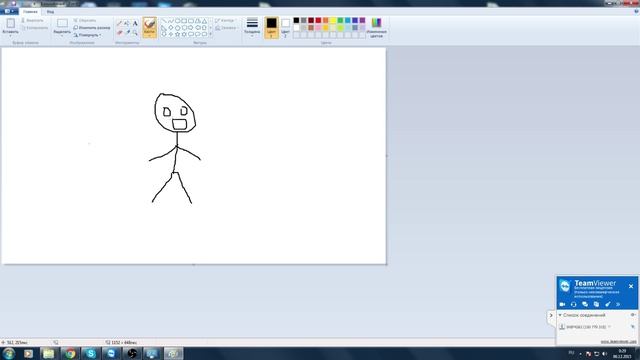Open the shape Outline dropdown
This screenshot has height=360, width=640.
[225, 20]
